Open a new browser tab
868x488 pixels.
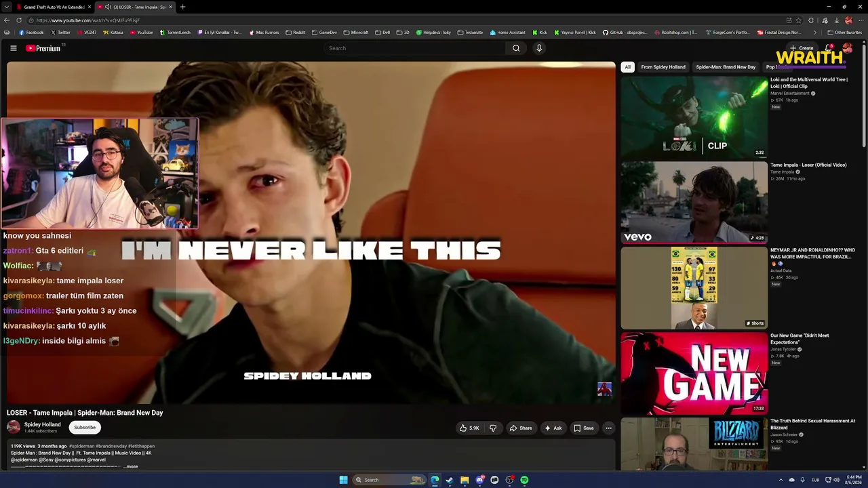[182, 7]
